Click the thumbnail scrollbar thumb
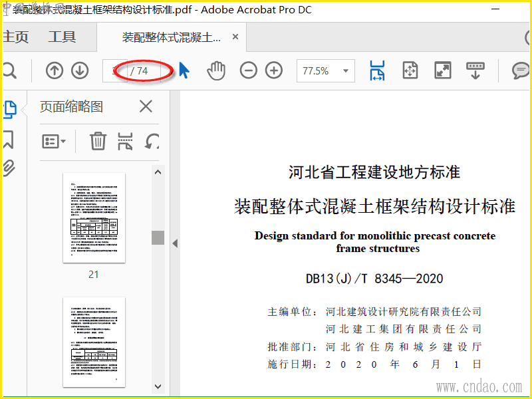 click(158, 237)
